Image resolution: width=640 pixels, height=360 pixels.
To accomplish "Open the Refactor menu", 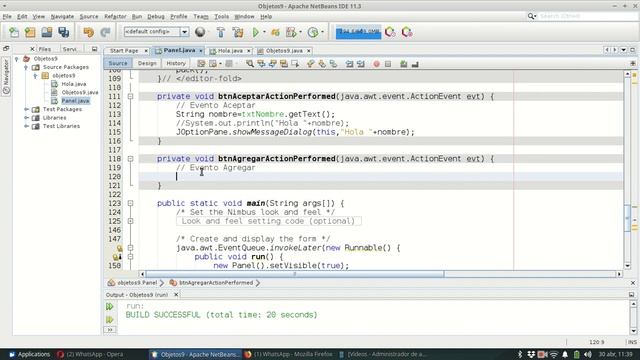I will tap(115, 17).
